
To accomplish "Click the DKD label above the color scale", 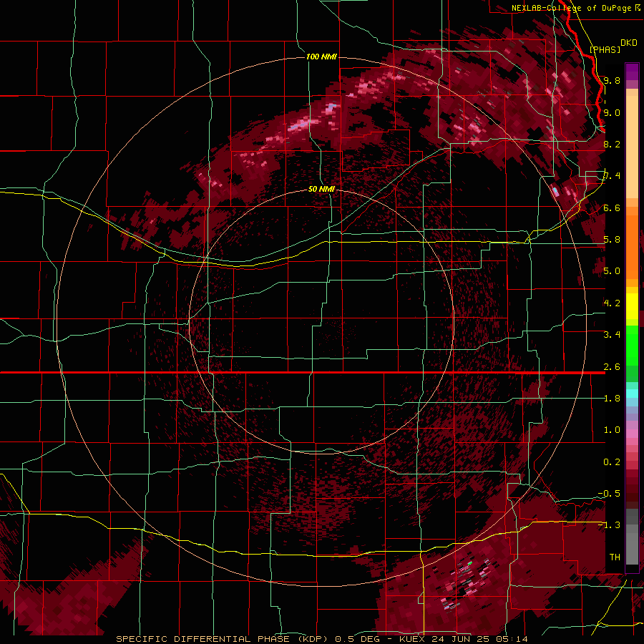I will coord(629,43).
